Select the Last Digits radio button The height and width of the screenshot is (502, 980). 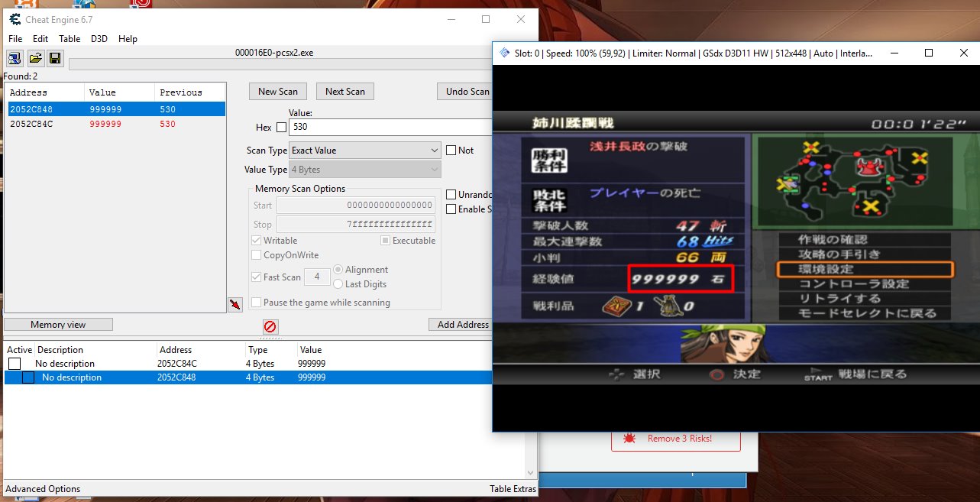coord(338,284)
